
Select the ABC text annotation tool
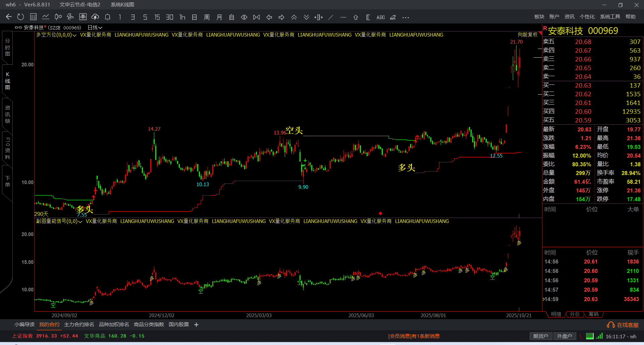click(x=381, y=17)
